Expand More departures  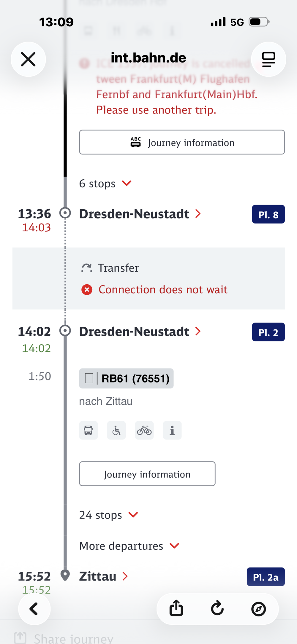129,546
